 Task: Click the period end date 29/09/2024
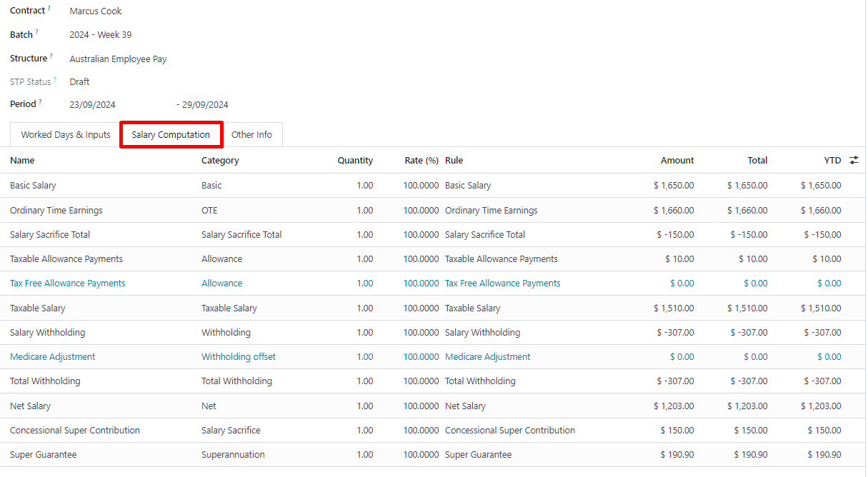(205, 105)
